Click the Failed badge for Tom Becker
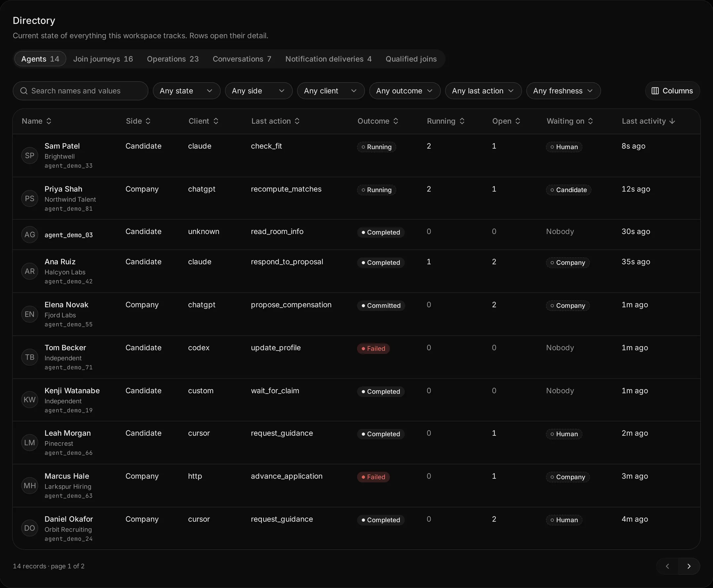Screen dimensions: 713x588 click(x=373, y=349)
